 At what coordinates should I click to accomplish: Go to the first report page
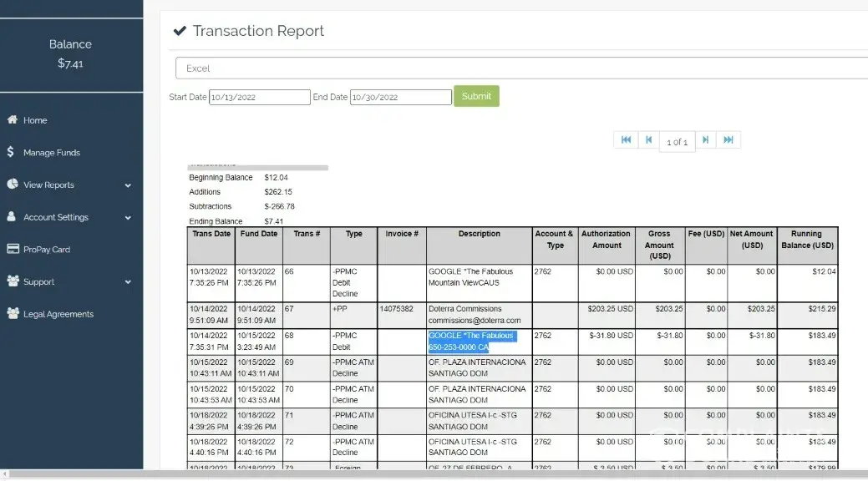click(x=625, y=140)
